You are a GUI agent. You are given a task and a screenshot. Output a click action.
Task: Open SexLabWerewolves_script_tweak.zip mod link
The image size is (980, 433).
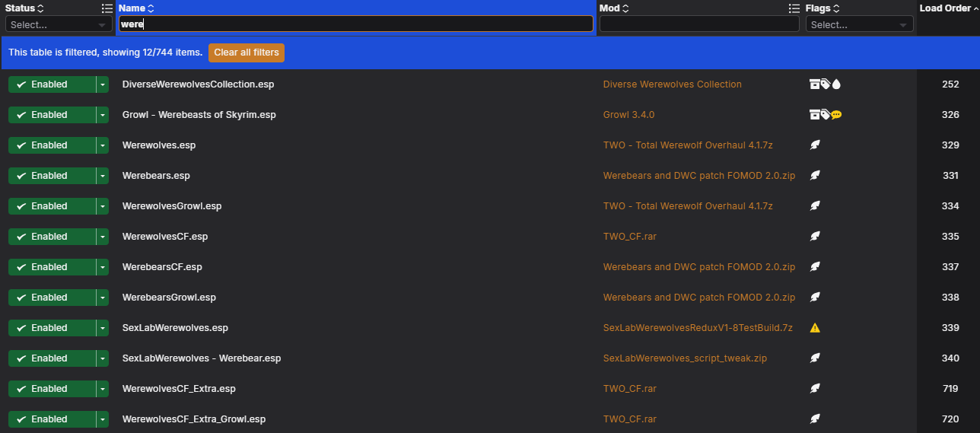(x=686, y=358)
